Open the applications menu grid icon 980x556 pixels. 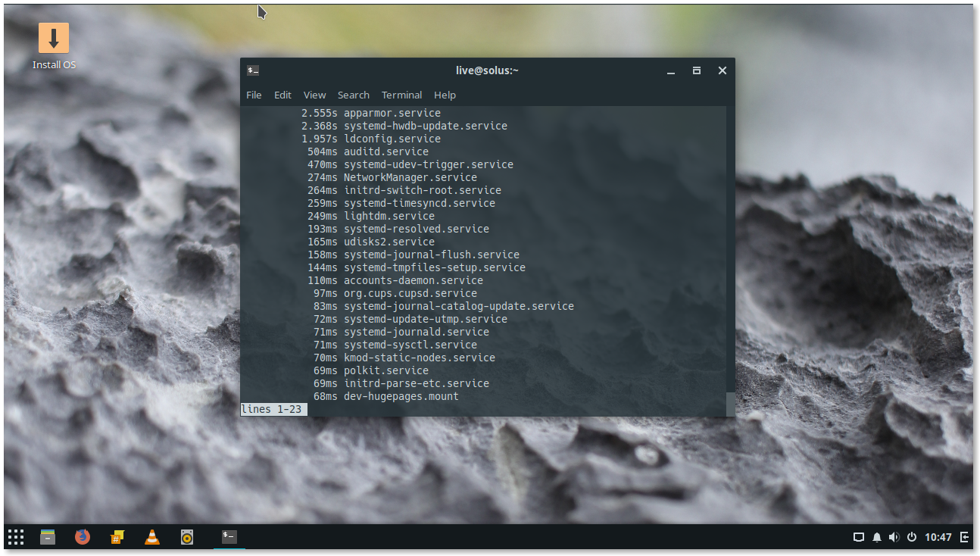[x=16, y=537]
